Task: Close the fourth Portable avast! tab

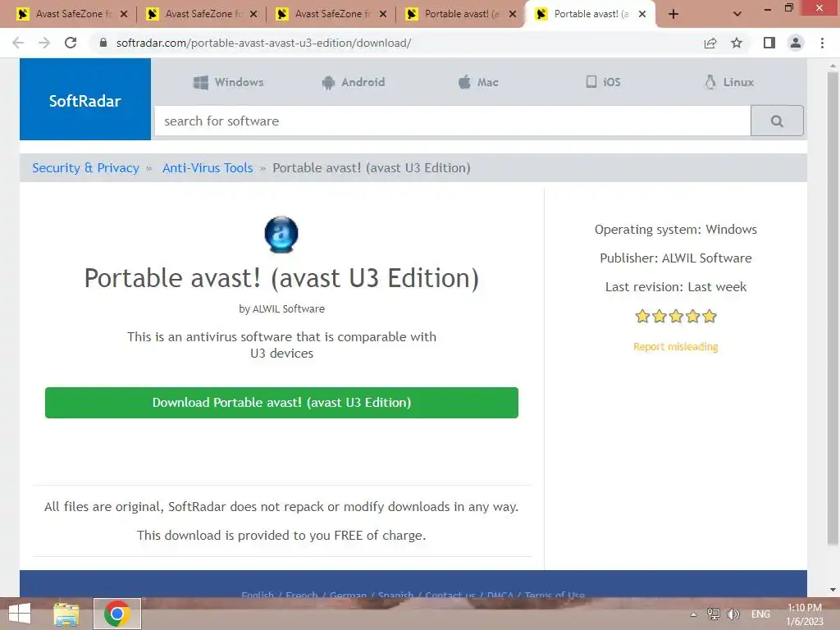Action: [x=513, y=14]
